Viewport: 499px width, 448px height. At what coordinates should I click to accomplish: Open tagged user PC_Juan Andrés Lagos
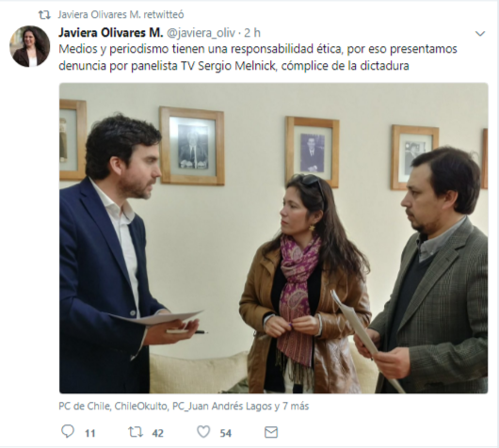click(222, 407)
